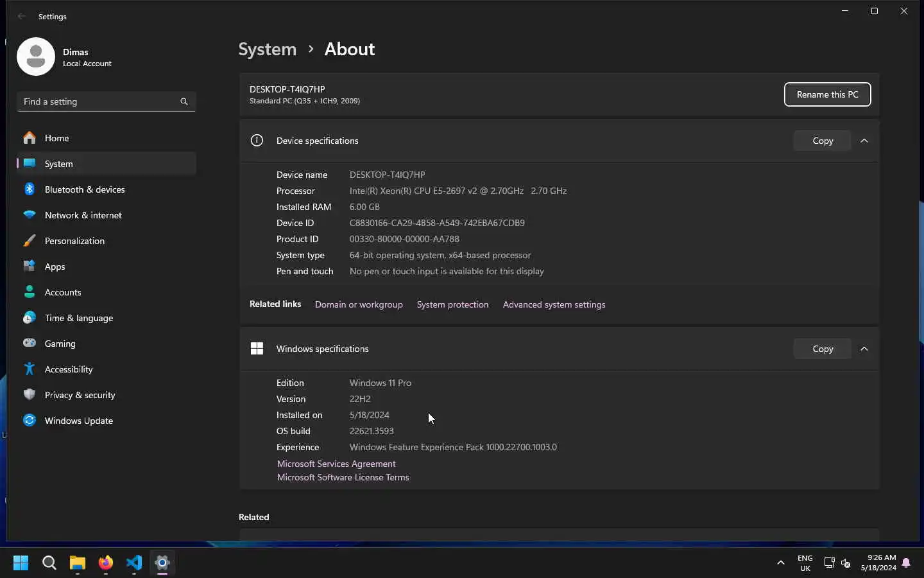The image size is (924, 578).
Task: Go to Network & internet settings
Action: pyautogui.click(x=107, y=215)
